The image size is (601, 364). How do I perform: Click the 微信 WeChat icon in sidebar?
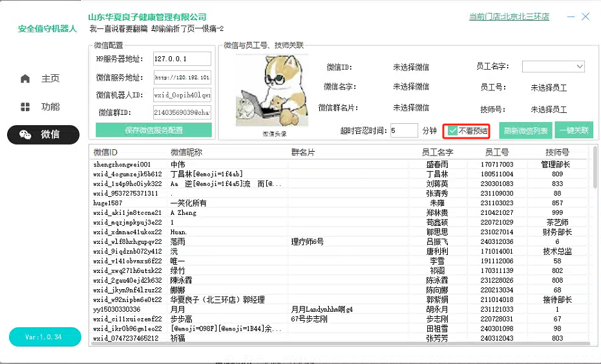coord(25,135)
